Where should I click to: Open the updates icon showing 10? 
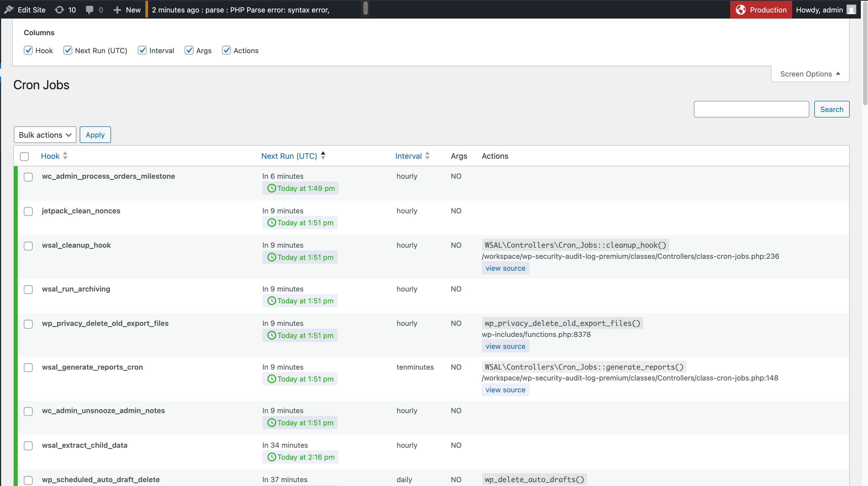59,10
